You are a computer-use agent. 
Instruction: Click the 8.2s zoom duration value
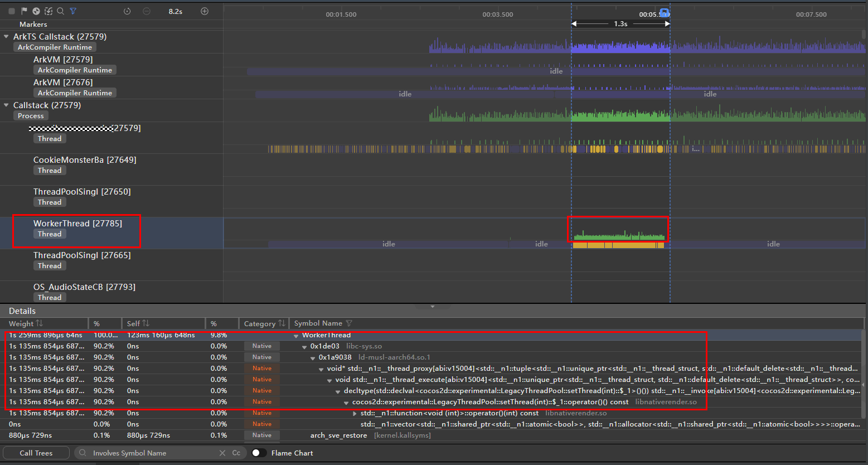(x=175, y=11)
